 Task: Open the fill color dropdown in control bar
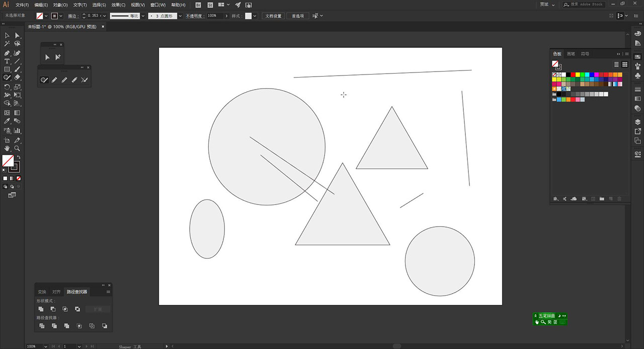[46, 16]
